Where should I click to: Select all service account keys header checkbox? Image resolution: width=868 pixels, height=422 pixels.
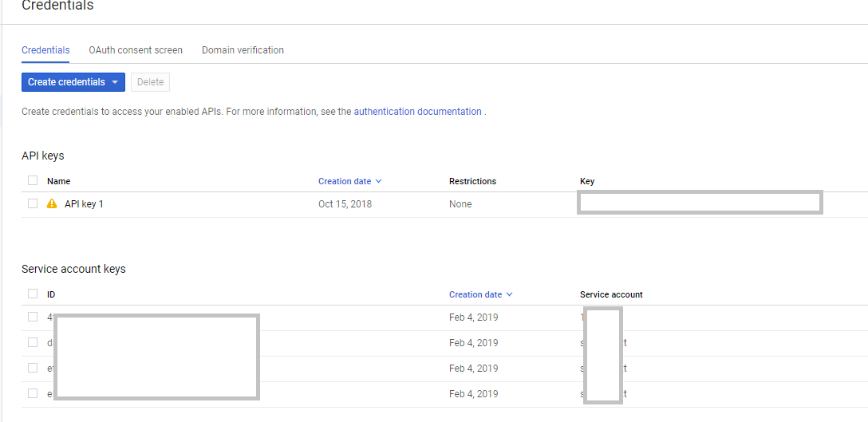click(33, 294)
